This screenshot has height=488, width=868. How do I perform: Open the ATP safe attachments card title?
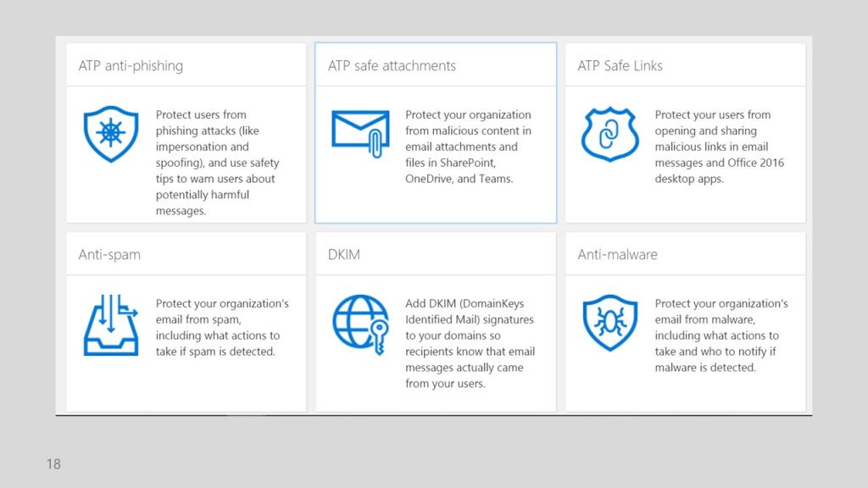pos(392,66)
